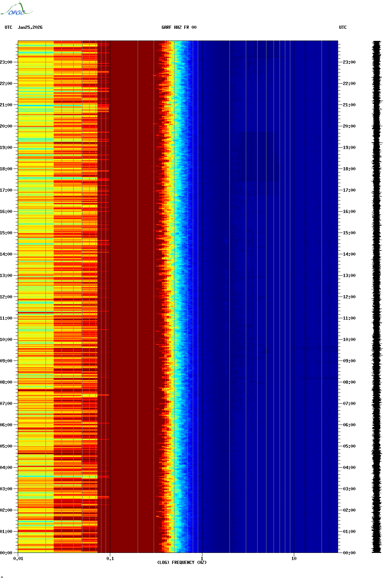This screenshot has height=581, width=392.
Task: Click the left 07:00 time label
Action: point(6,404)
